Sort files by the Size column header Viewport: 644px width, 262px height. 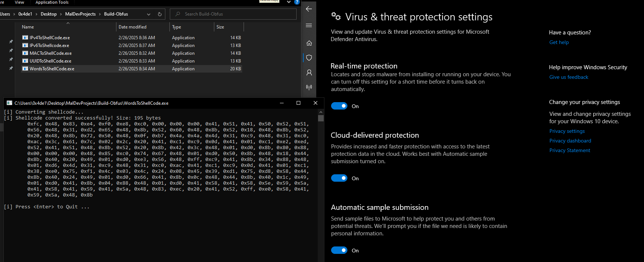coord(229,27)
